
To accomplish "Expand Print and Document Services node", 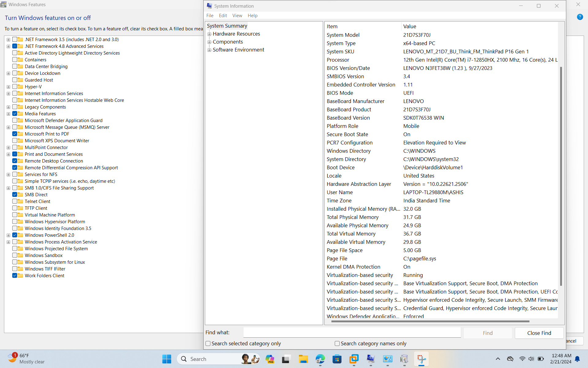I will click(9, 154).
